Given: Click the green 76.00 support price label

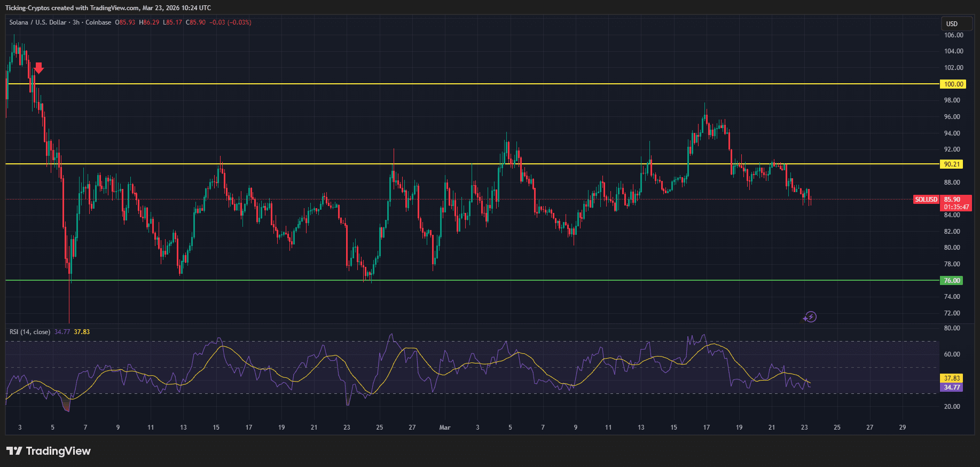Looking at the screenshot, I should (x=951, y=281).
